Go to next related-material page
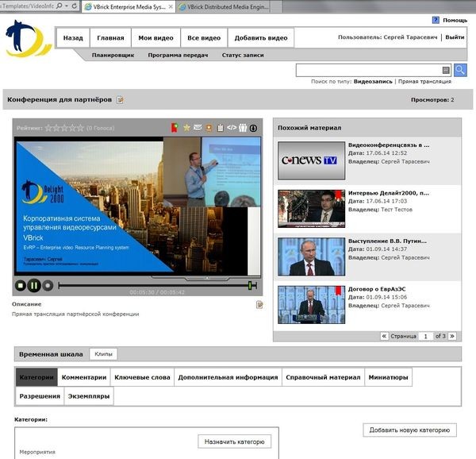Image resolution: width=476 pixels, height=459 pixels. point(452,336)
